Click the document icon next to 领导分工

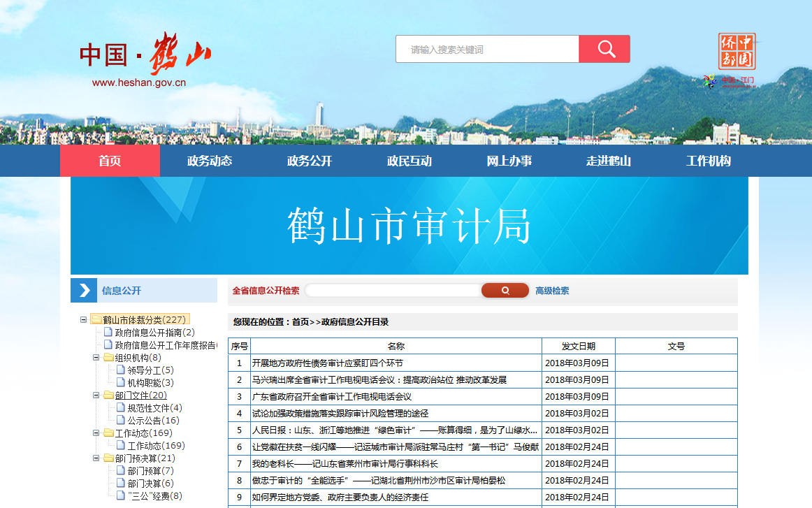pyautogui.click(x=120, y=370)
